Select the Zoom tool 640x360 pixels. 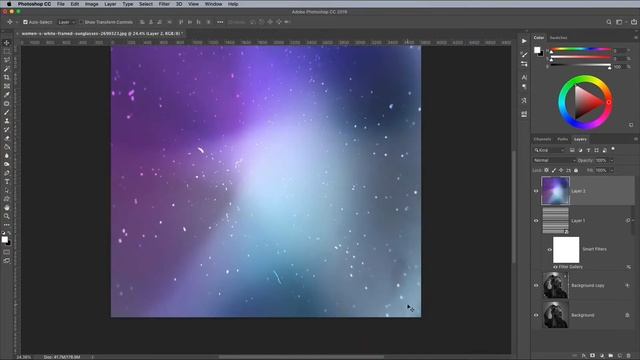[x=7, y=216]
